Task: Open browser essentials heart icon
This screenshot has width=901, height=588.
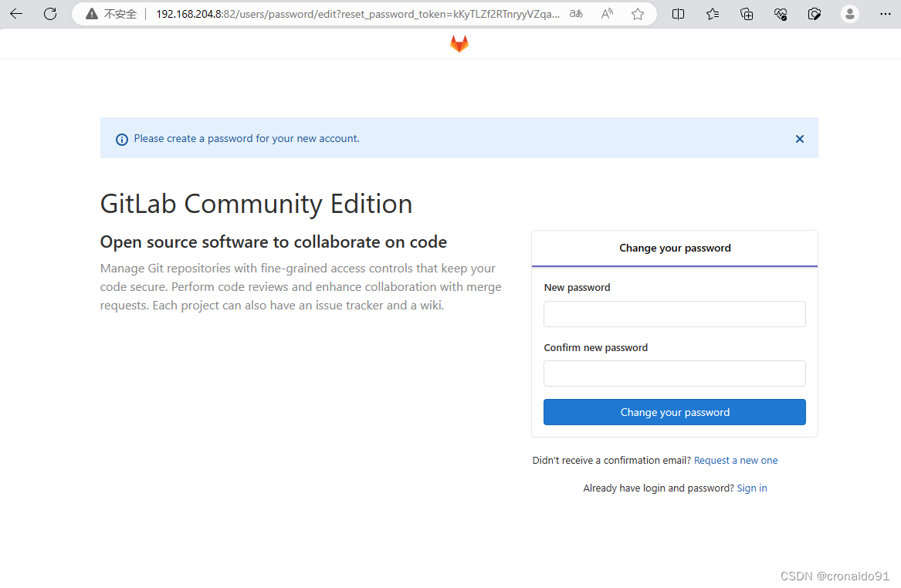Action: 781,14
